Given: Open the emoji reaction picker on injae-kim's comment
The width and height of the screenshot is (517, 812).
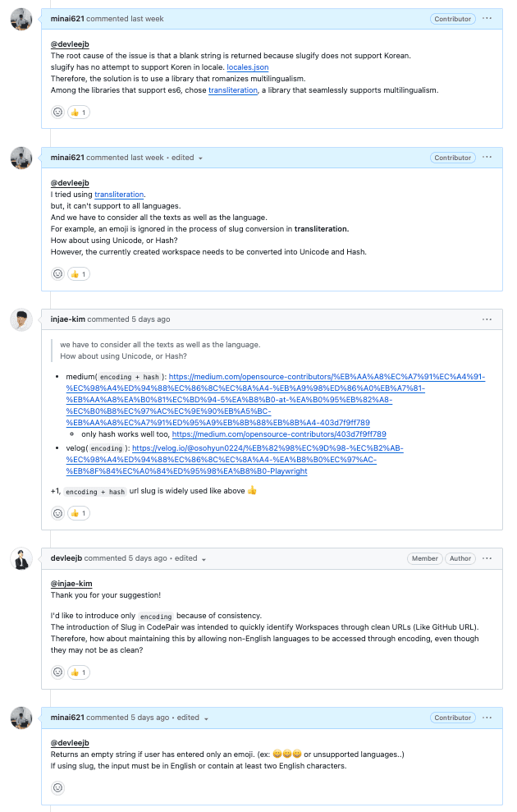Looking at the screenshot, I should click(57, 512).
